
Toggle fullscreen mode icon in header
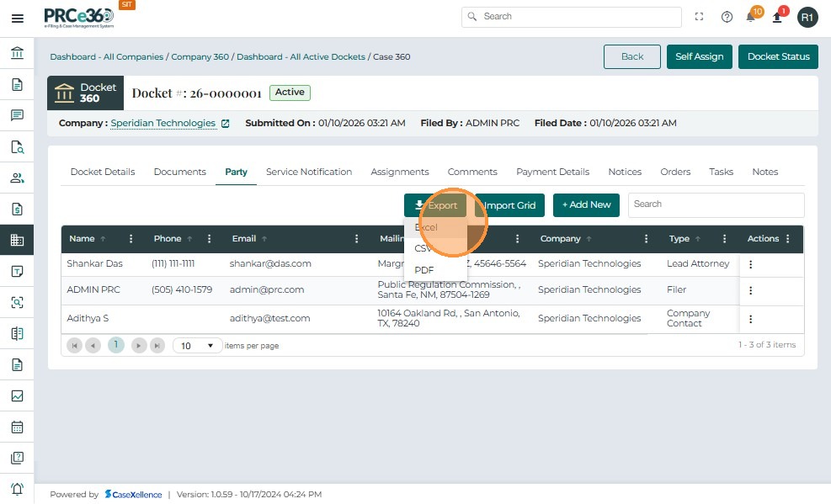699,17
